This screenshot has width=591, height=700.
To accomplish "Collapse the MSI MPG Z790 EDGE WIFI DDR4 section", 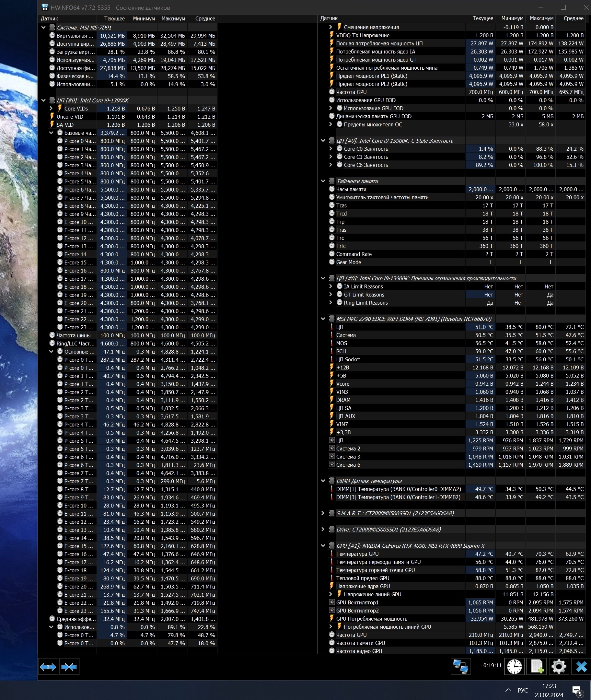I will tap(323, 319).
